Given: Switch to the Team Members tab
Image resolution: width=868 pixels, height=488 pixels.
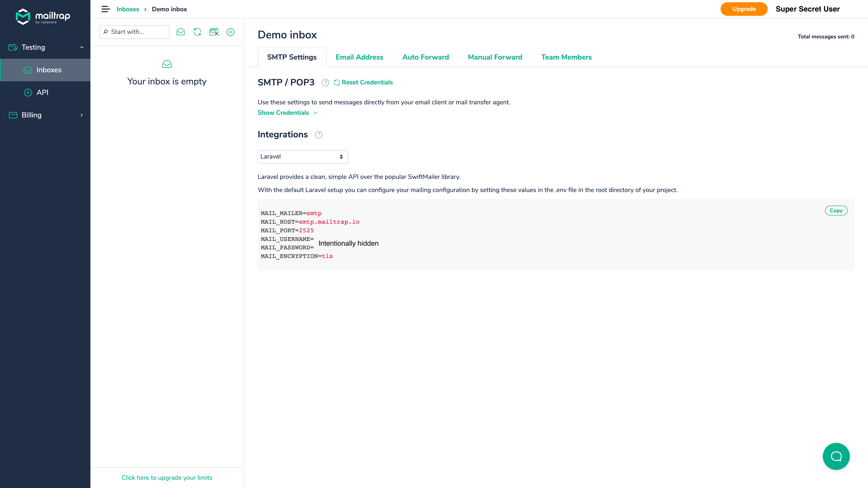Looking at the screenshot, I should 566,57.
